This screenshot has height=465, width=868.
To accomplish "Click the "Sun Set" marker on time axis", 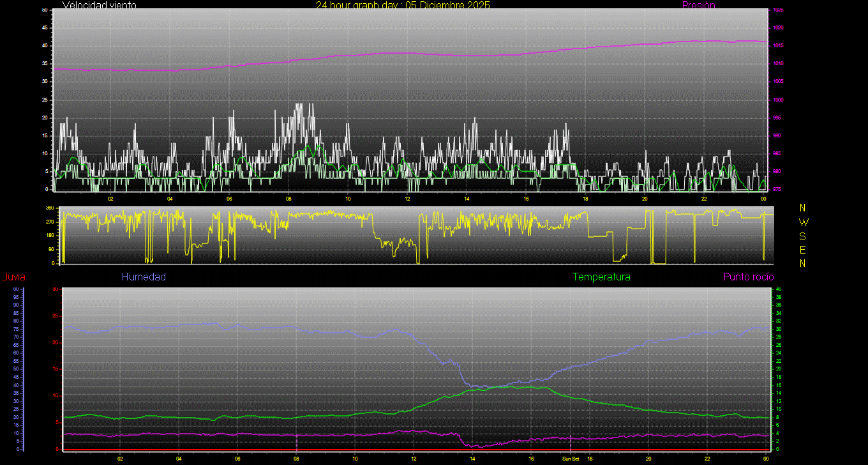I will (x=570, y=459).
